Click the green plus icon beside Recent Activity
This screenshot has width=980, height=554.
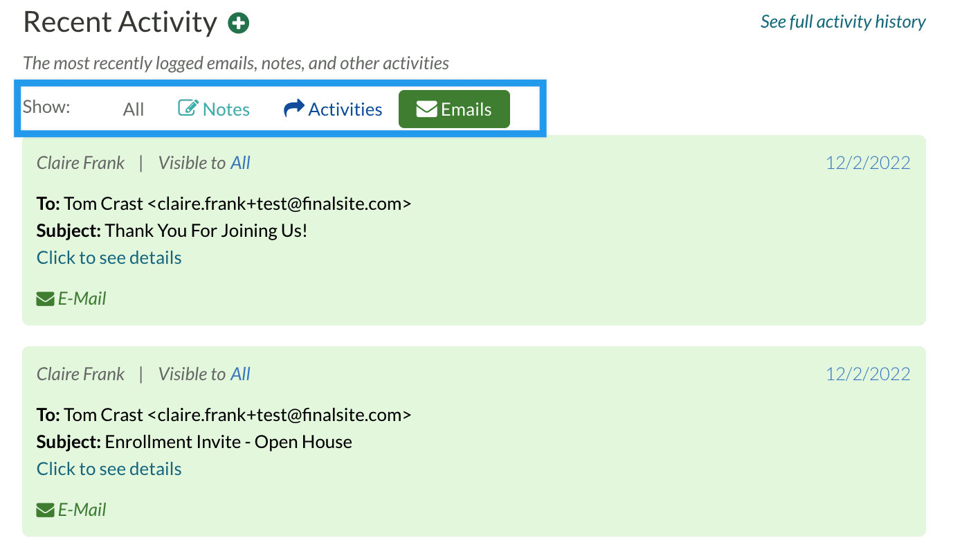[x=239, y=24]
